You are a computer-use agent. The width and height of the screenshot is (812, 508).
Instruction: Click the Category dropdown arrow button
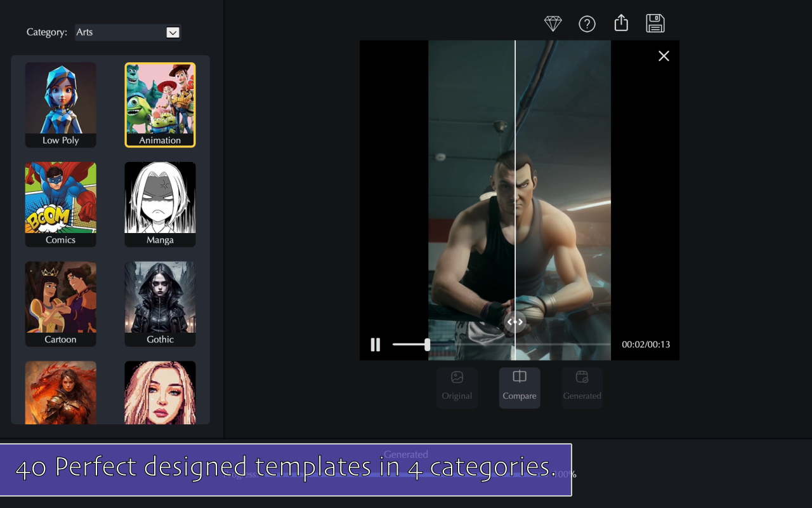pos(173,32)
